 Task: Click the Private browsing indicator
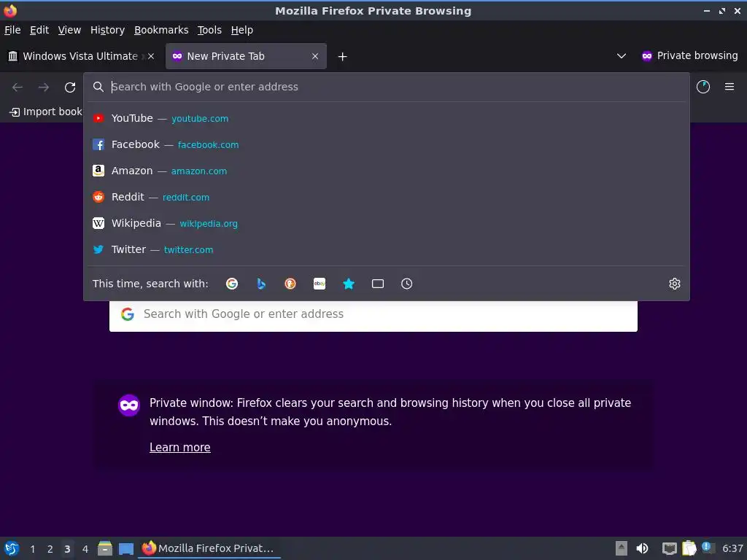690,55
